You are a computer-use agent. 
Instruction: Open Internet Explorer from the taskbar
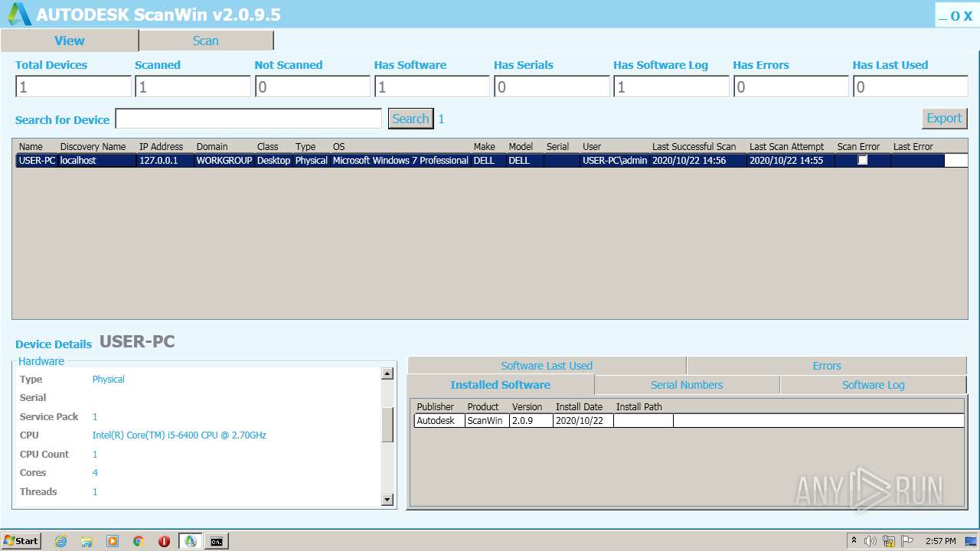coord(60,541)
